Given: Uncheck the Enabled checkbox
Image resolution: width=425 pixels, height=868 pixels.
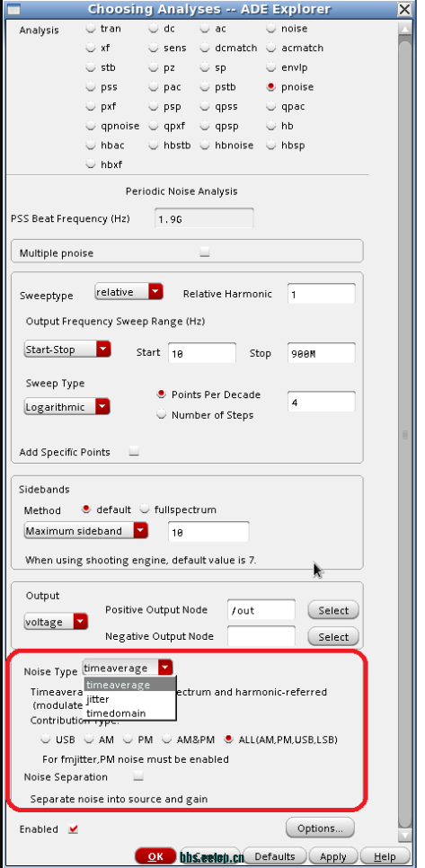Looking at the screenshot, I should [x=73, y=829].
